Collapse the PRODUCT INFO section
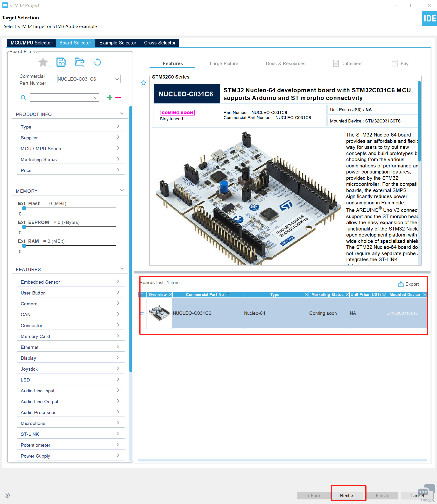This screenshot has height=504, width=437. (122, 114)
